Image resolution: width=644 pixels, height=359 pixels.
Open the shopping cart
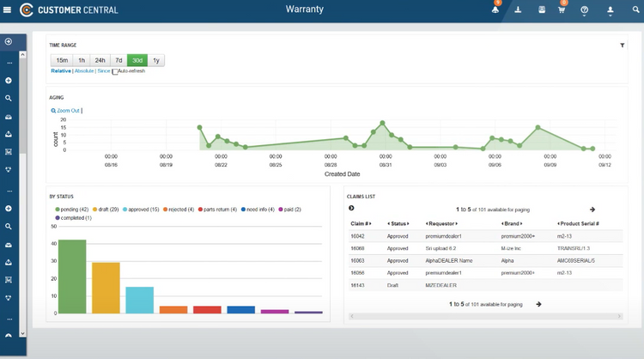click(562, 9)
